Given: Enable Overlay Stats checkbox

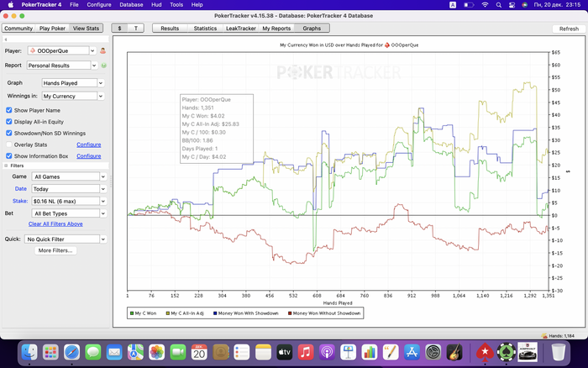Looking at the screenshot, I should [x=8, y=145].
